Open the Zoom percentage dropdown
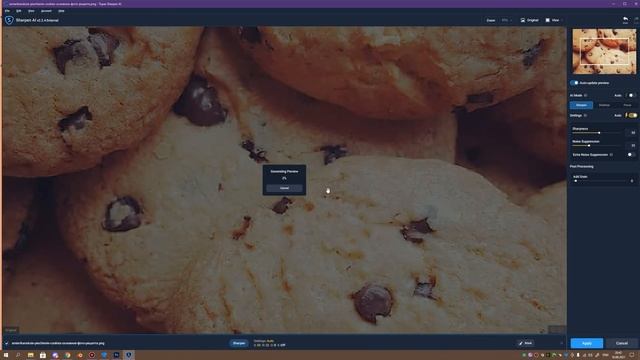The image size is (640, 360). click(507, 20)
